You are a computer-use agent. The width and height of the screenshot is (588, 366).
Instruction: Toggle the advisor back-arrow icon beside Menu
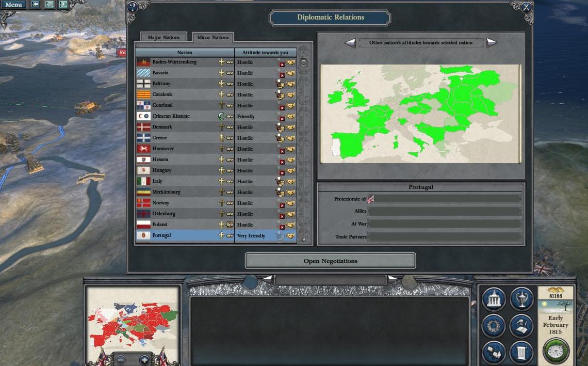point(35,5)
